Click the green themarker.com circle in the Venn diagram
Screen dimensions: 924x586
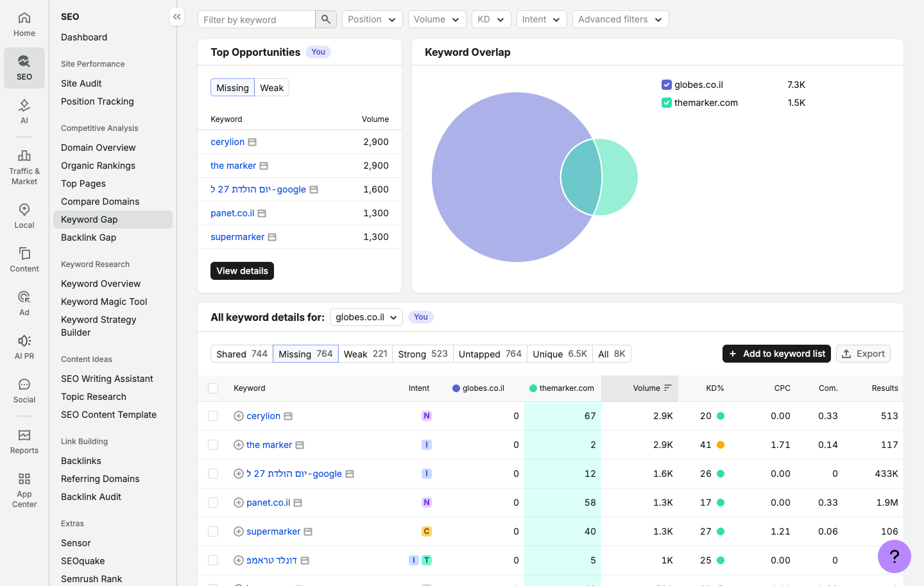click(x=620, y=177)
